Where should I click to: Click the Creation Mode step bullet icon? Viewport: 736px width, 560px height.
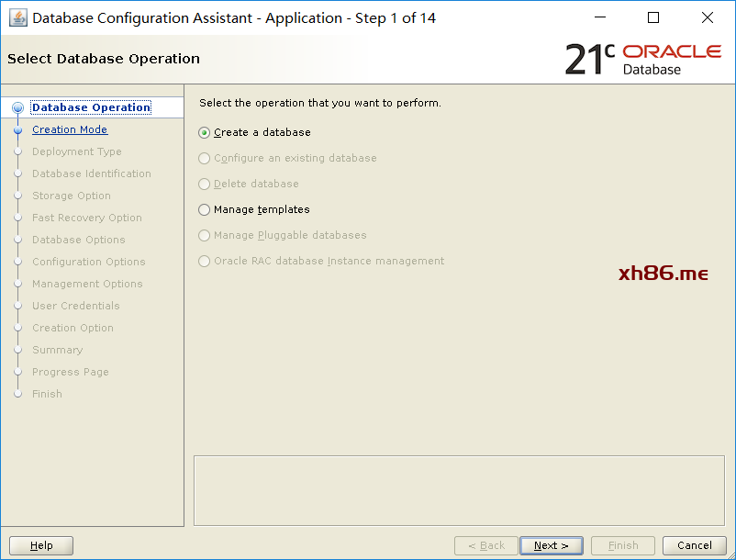coord(17,130)
